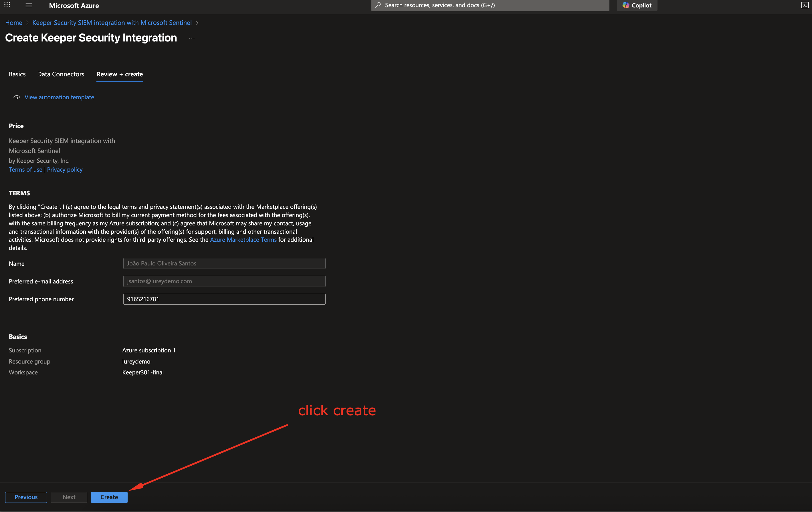Open the Azure Marketplace Terms link
The image size is (812, 512).
(x=243, y=240)
